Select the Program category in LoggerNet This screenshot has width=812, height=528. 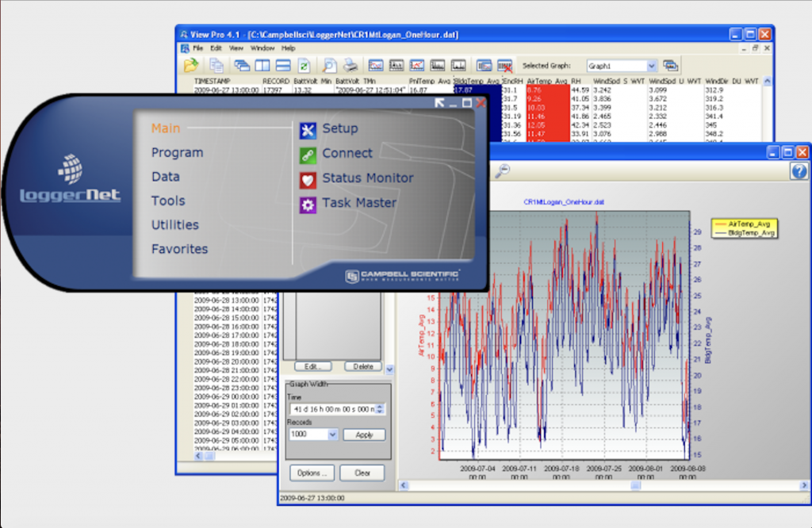coord(177,153)
